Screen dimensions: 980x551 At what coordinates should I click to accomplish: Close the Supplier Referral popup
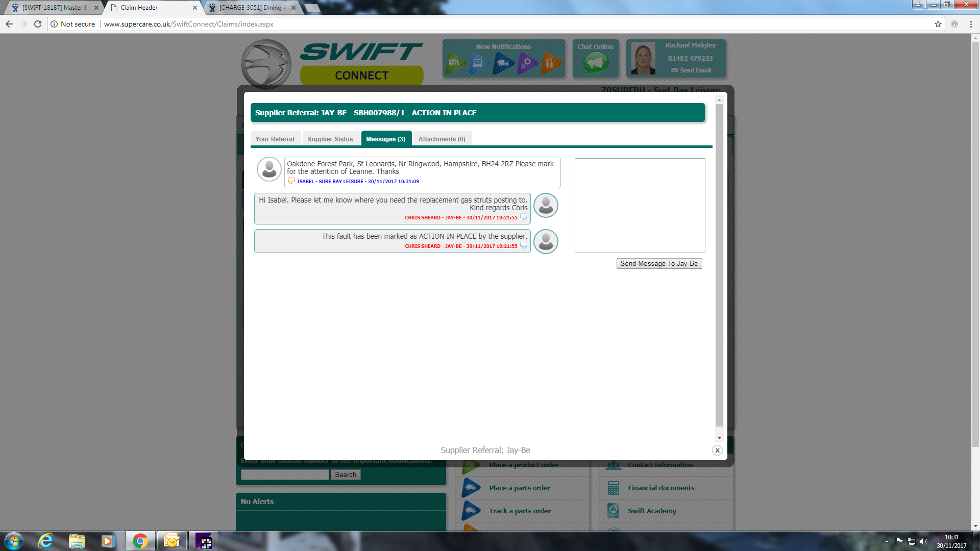(x=717, y=450)
